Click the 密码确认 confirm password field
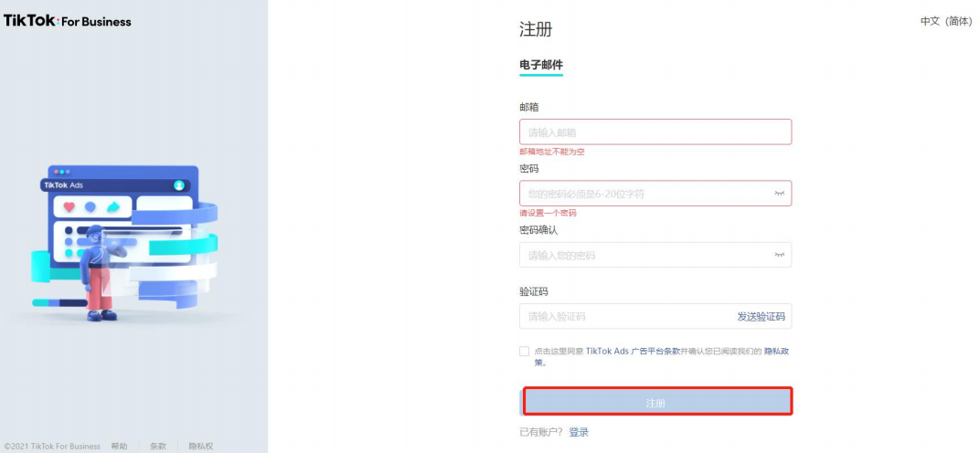 (655, 255)
